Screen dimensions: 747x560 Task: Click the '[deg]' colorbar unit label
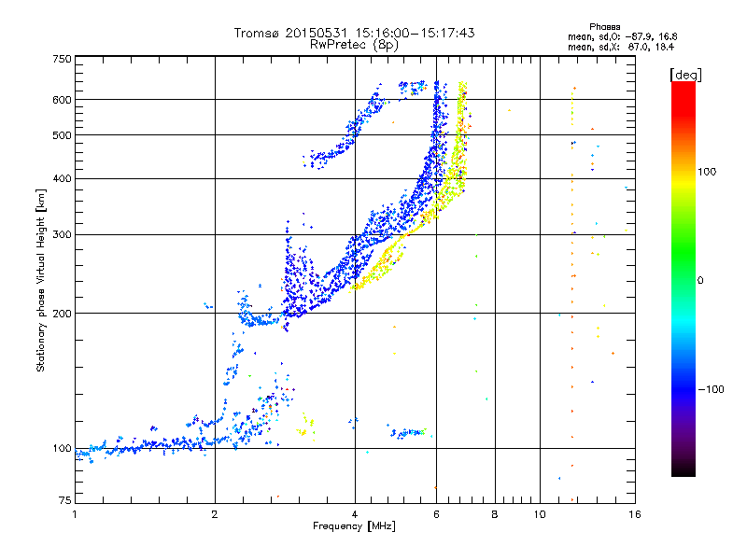point(685,75)
